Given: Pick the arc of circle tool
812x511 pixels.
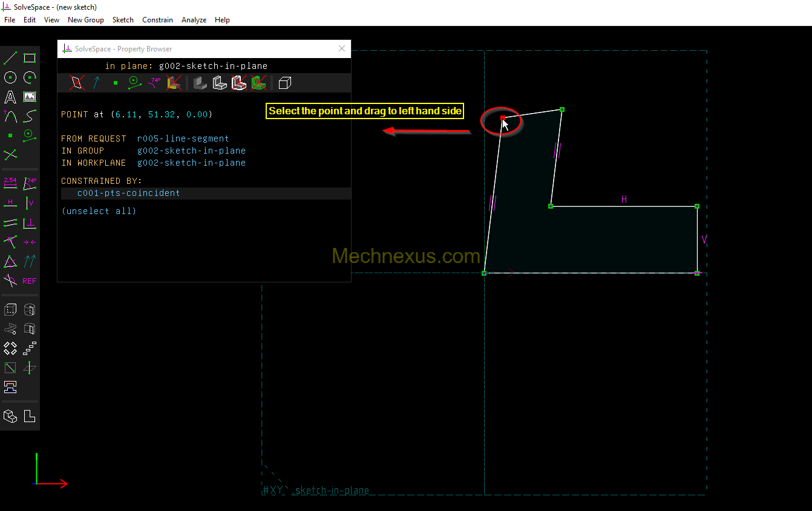Looking at the screenshot, I should [30, 77].
